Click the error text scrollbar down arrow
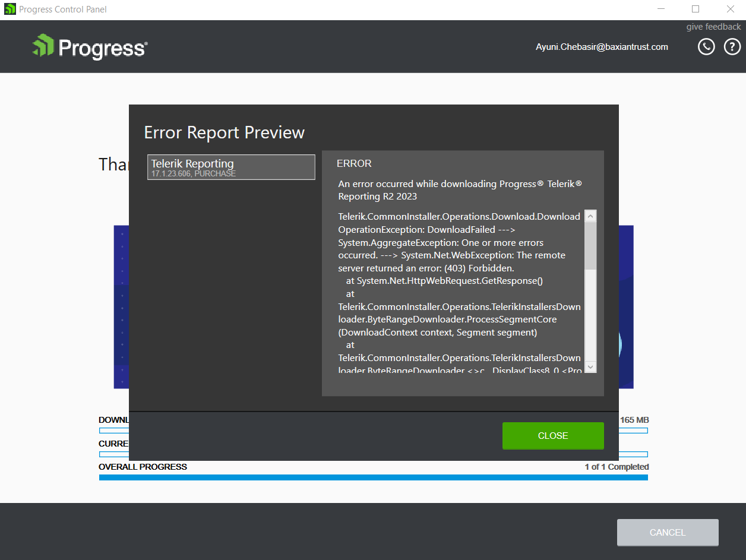 click(x=590, y=367)
